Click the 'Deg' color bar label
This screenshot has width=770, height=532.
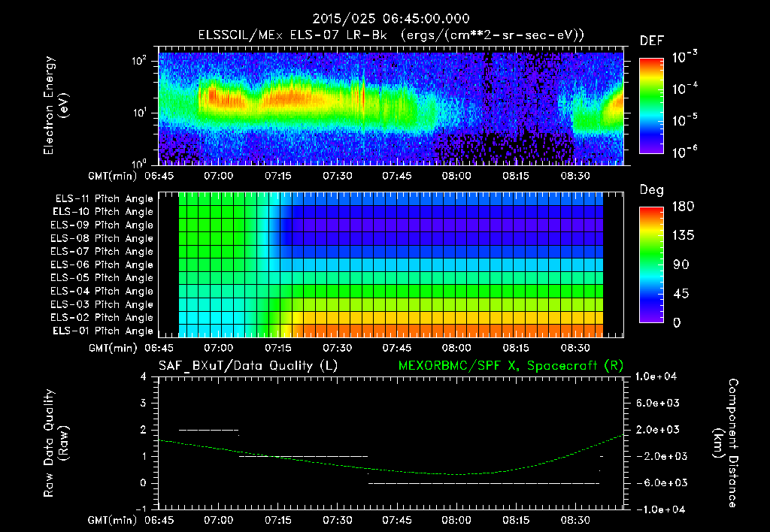tap(651, 190)
